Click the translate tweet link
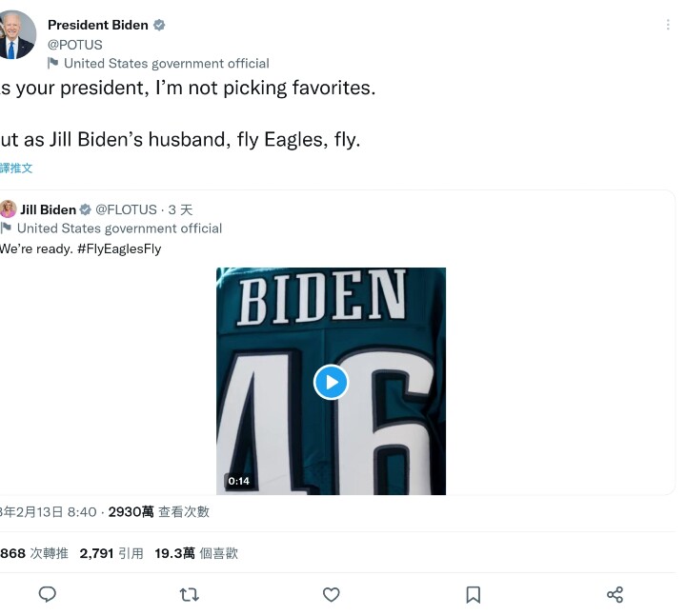686x616 pixels. (16, 169)
